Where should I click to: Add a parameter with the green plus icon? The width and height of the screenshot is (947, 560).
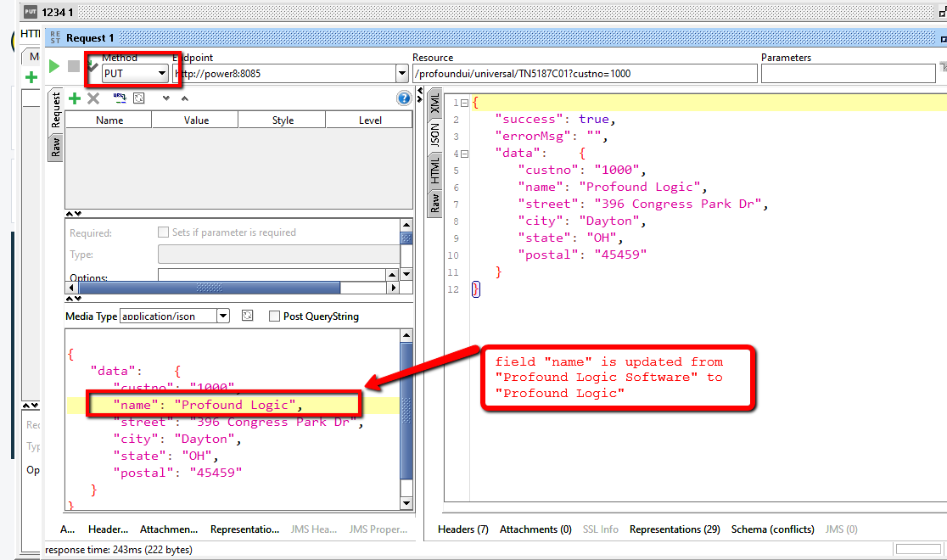pos(75,98)
